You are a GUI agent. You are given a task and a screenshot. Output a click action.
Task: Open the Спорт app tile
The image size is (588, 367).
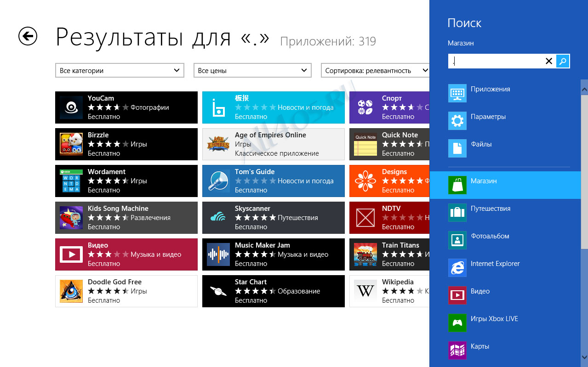coord(389,107)
